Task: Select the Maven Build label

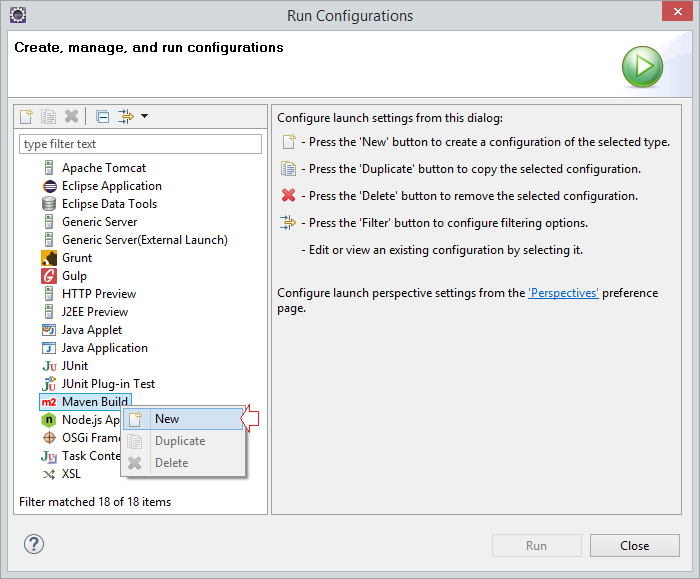Action: (x=95, y=402)
